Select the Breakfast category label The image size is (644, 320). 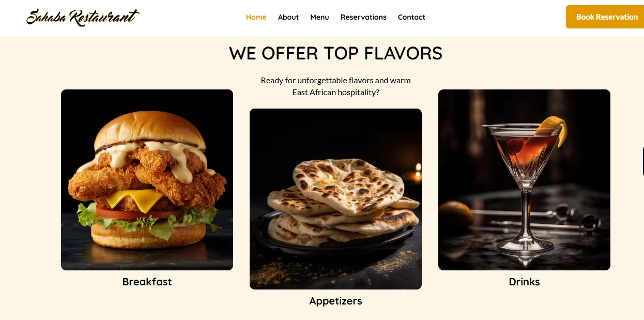pos(147,282)
